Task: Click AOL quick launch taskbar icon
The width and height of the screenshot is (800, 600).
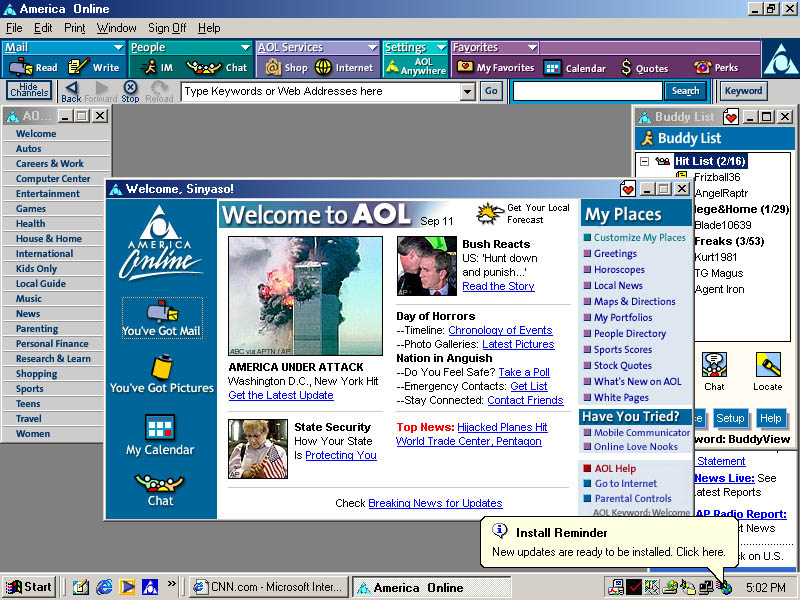Action: click(150, 587)
